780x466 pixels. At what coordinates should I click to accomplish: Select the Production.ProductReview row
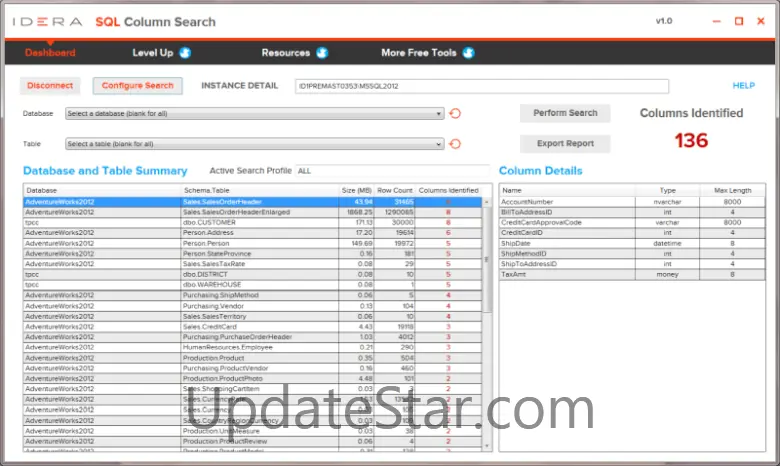(x=253, y=441)
